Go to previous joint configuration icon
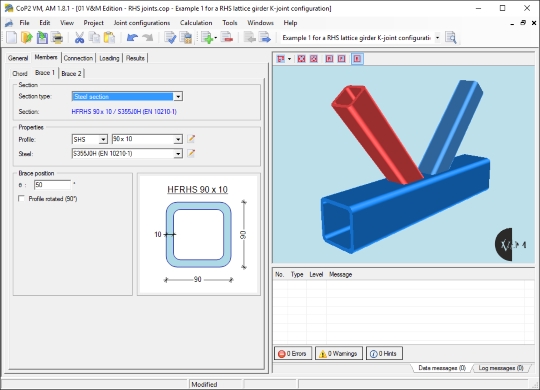Screen dimensions: 540x390 click(x=249, y=38)
